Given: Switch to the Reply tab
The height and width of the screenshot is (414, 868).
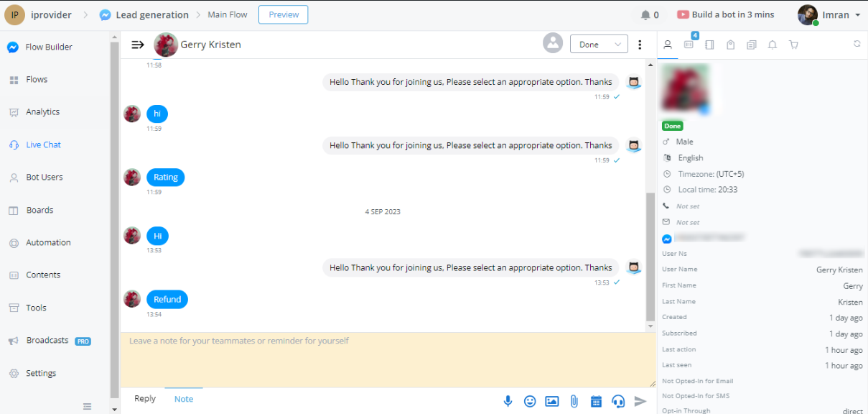Looking at the screenshot, I should pos(145,399).
